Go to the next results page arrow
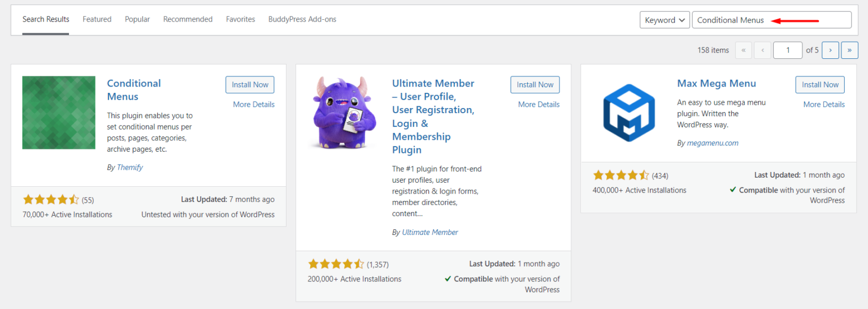 830,50
